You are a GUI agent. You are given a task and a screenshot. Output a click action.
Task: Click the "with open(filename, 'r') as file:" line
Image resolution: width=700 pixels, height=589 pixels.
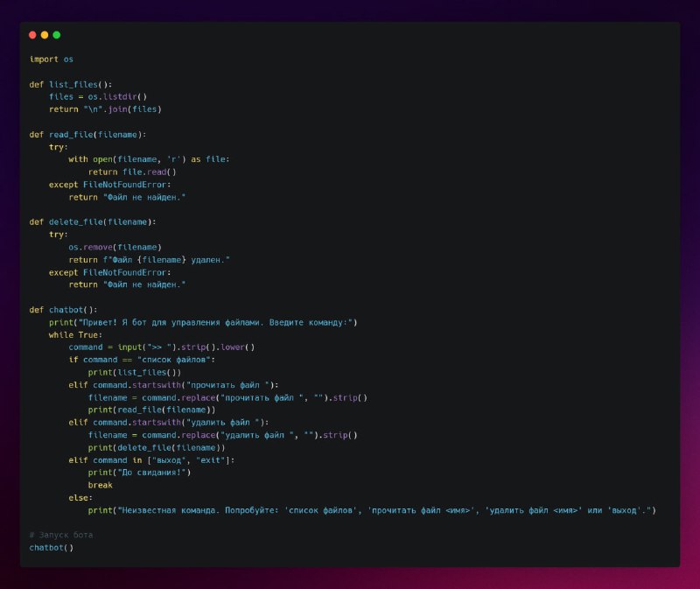click(149, 159)
